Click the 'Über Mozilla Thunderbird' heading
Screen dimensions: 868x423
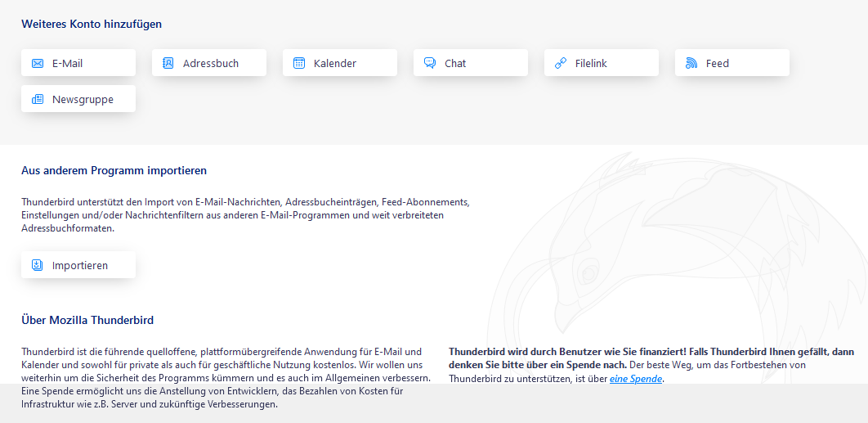87,320
